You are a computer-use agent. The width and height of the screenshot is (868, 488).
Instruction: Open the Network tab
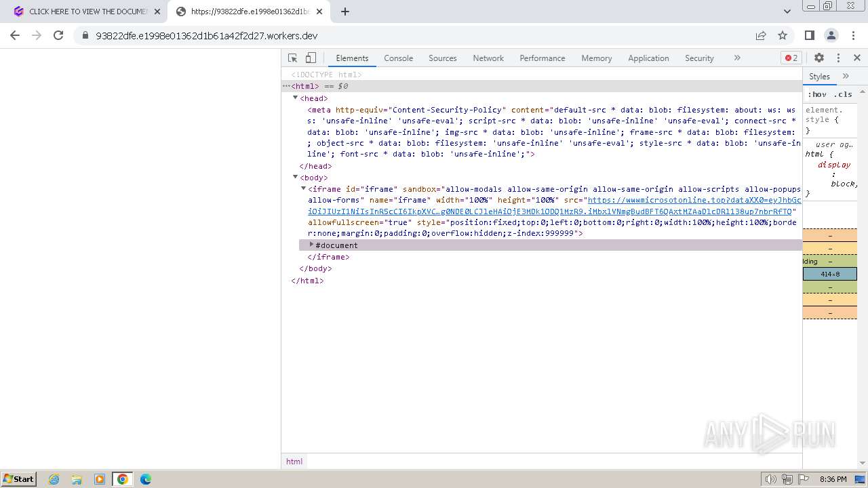pyautogui.click(x=488, y=58)
